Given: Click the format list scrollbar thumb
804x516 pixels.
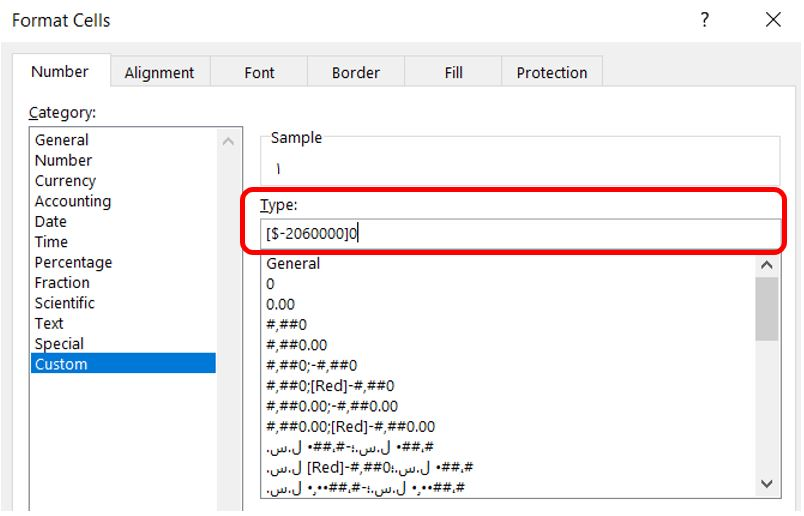Looking at the screenshot, I should click(767, 309).
